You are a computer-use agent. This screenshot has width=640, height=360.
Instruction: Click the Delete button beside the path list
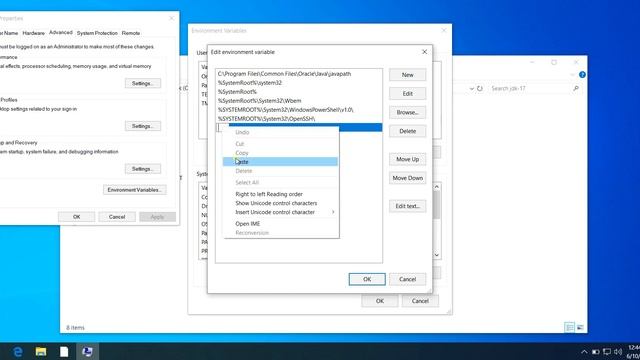(x=407, y=131)
